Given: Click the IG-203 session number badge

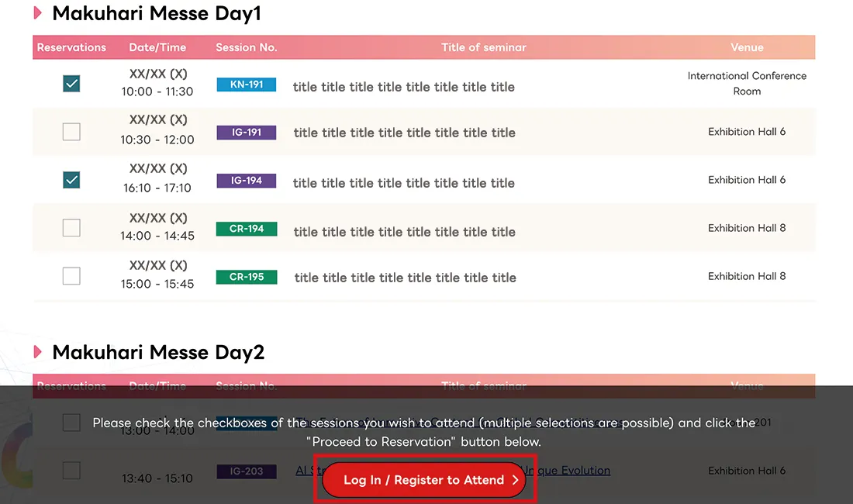Looking at the screenshot, I should tap(246, 471).
